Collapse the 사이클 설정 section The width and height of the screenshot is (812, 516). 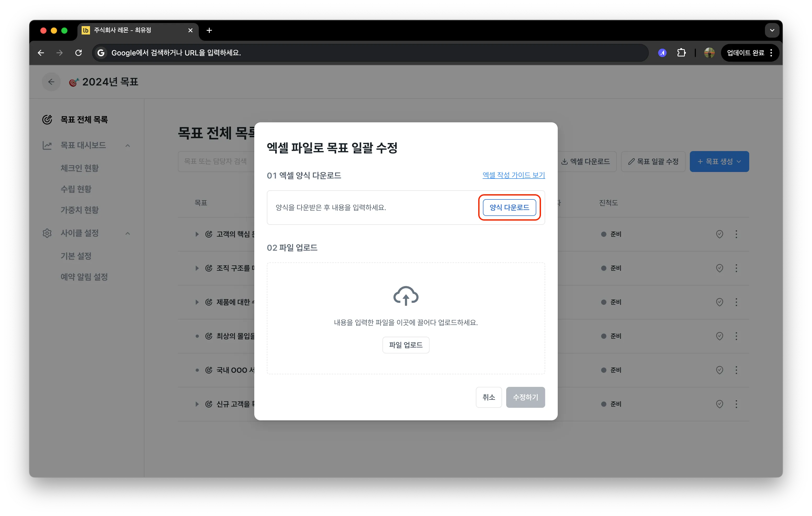pyautogui.click(x=128, y=233)
